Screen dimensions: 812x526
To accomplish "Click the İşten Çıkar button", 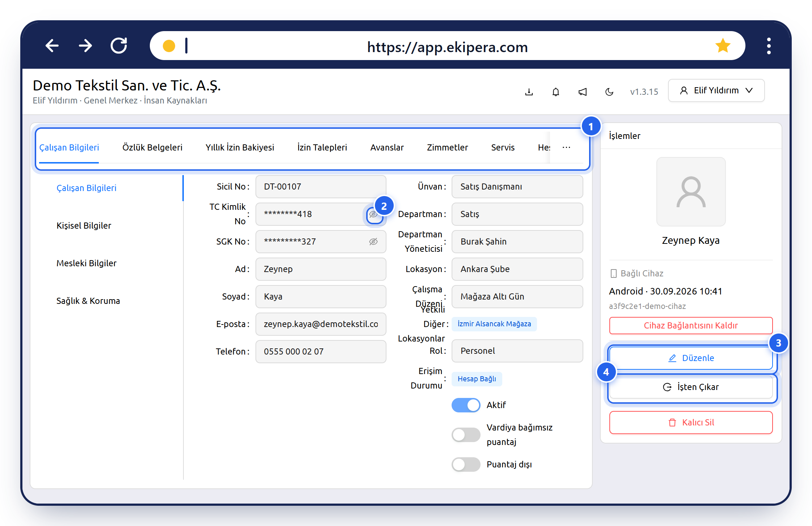I will [691, 387].
